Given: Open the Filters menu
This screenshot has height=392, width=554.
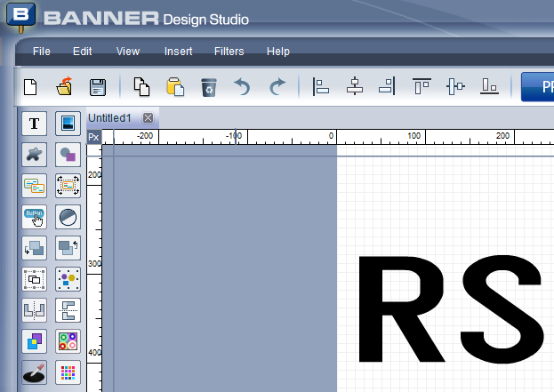Looking at the screenshot, I should pyautogui.click(x=229, y=52).
